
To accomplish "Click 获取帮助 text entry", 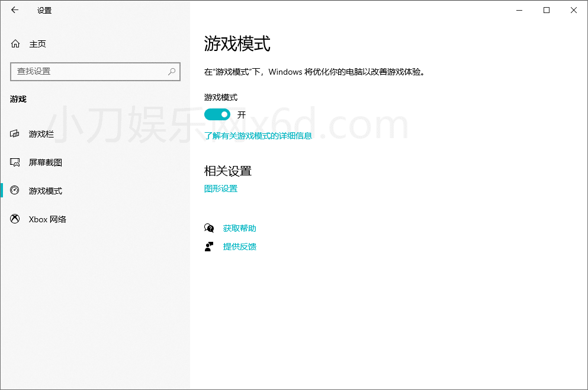I will (239, 228).
